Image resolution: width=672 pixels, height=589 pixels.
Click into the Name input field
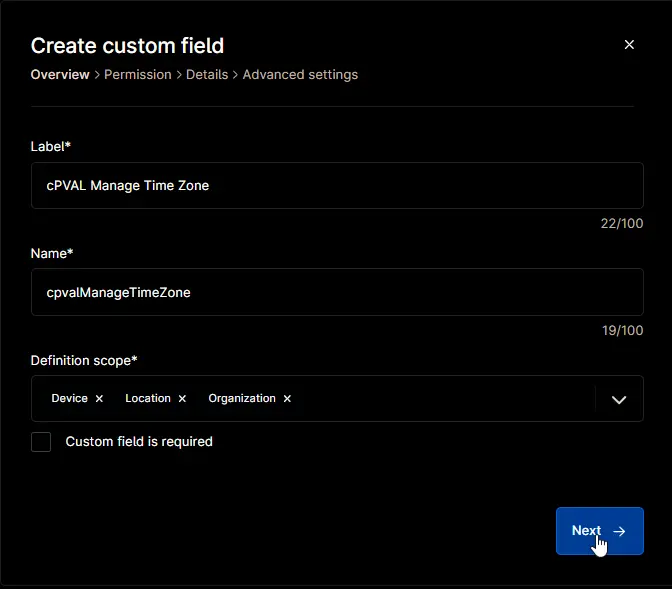[x=337, y=292]
